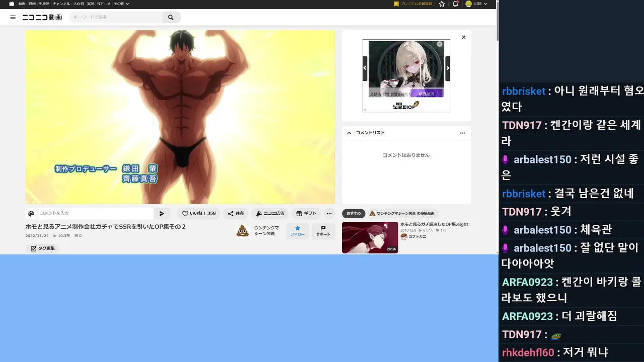The height and width of the screenshot is (362, 644).
Task: Select ウンチングマシーン発進 の投稿動画 tab
Action: click(403, 213)
